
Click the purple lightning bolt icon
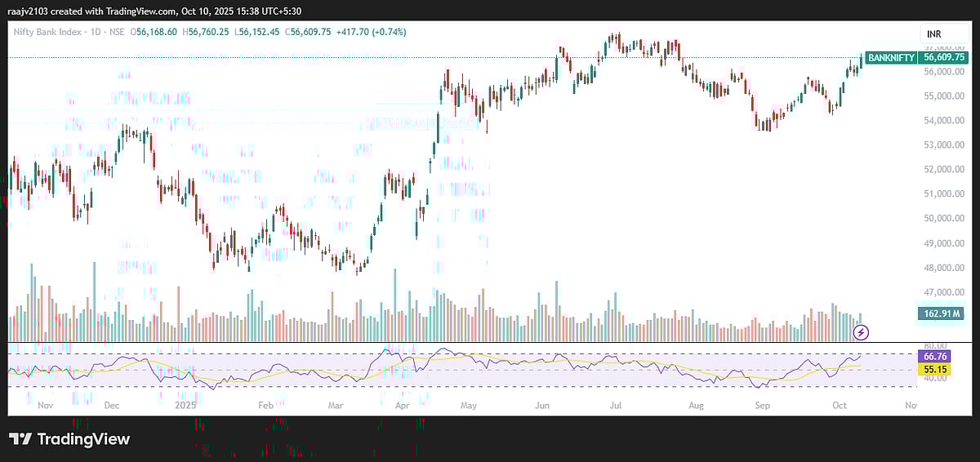[x=861, y=332]
